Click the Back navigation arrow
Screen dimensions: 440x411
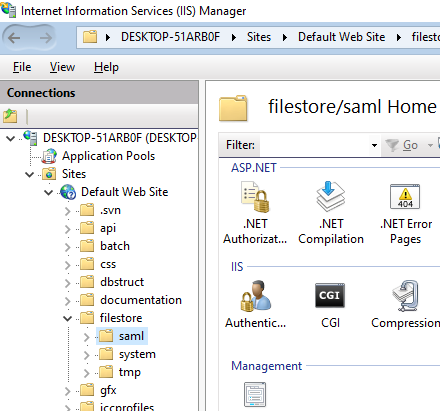(x=14, y=38)
